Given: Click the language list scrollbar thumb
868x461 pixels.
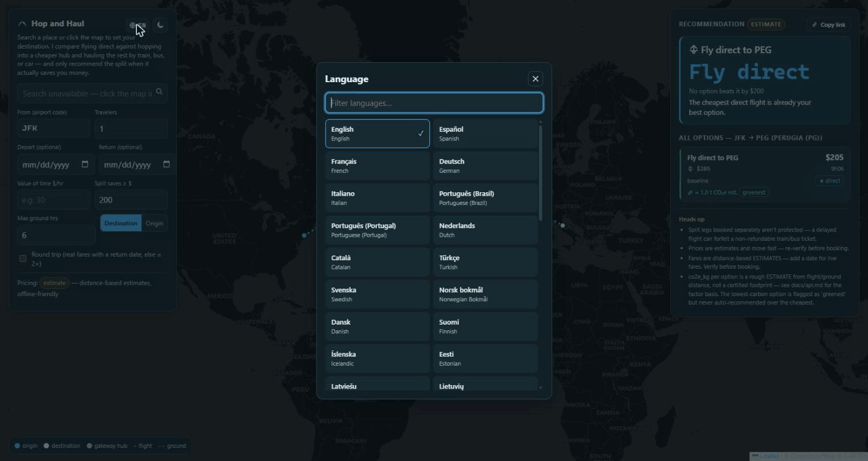Looking at the screenshot, I should 541,172.
